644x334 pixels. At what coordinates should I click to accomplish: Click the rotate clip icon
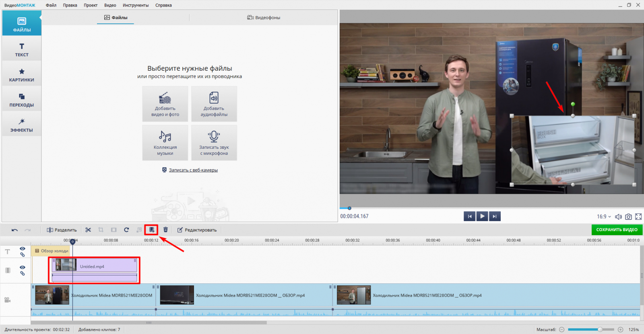[x=126, y=230]
